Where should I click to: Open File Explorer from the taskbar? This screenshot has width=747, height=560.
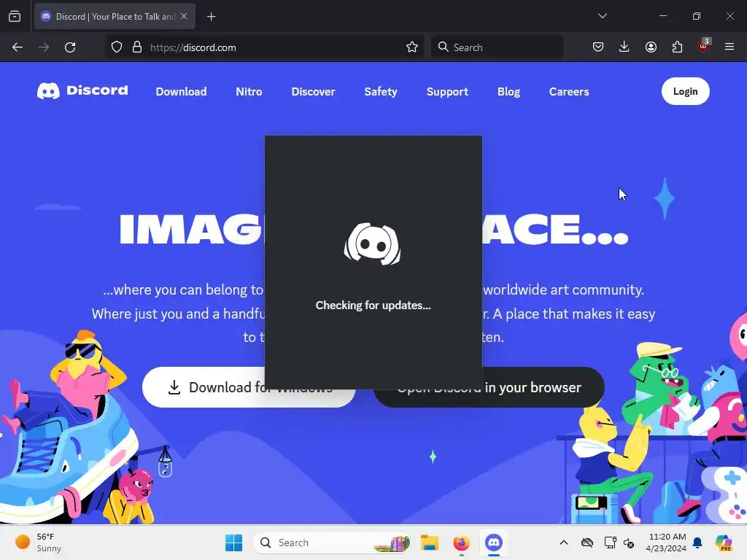429,542
